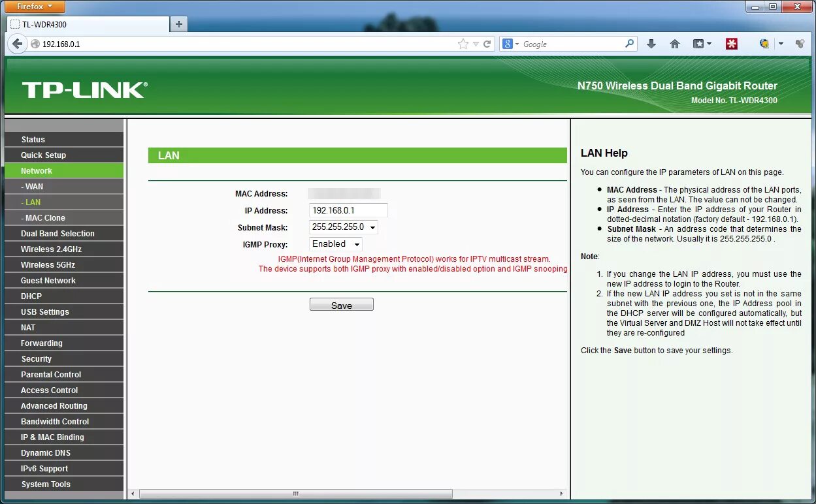This screenshot has width=816, height=504.
Task: Open URL history dropdown arrow
Action: pyautogui.click(x=476, y=44)
